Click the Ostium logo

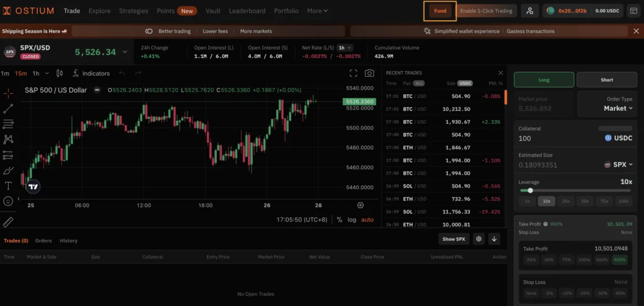click(28, 11)
